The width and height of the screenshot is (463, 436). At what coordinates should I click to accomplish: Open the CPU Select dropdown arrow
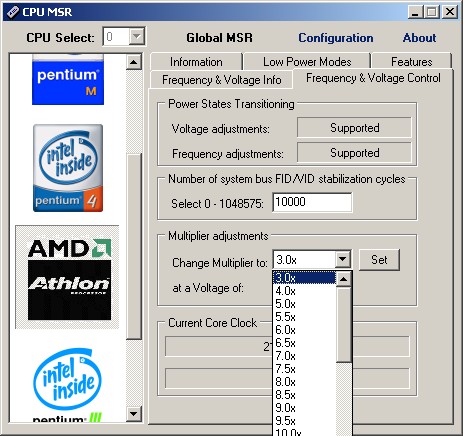point(136,36)
